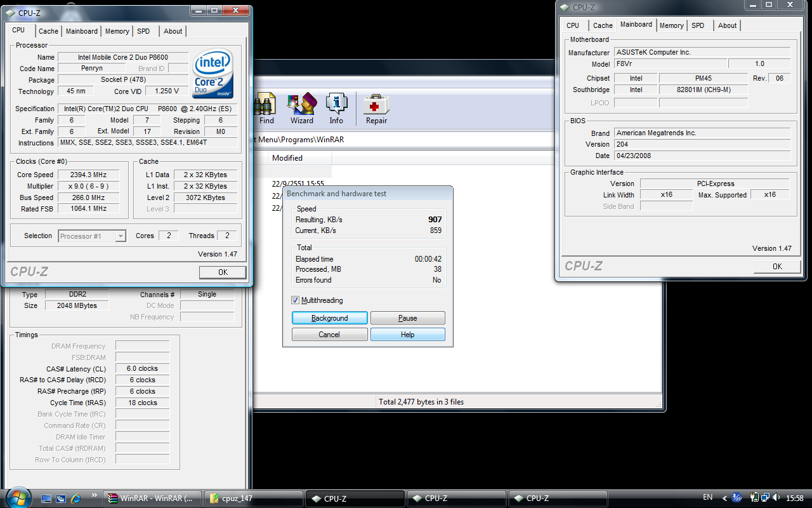
Task: Click the WinRAR address path field
Action: pos(457,140)
